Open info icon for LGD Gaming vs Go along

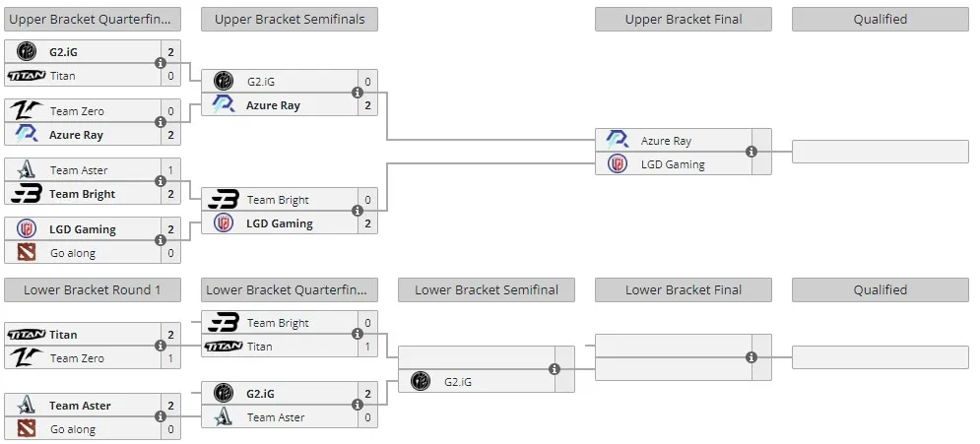[160, 240]
